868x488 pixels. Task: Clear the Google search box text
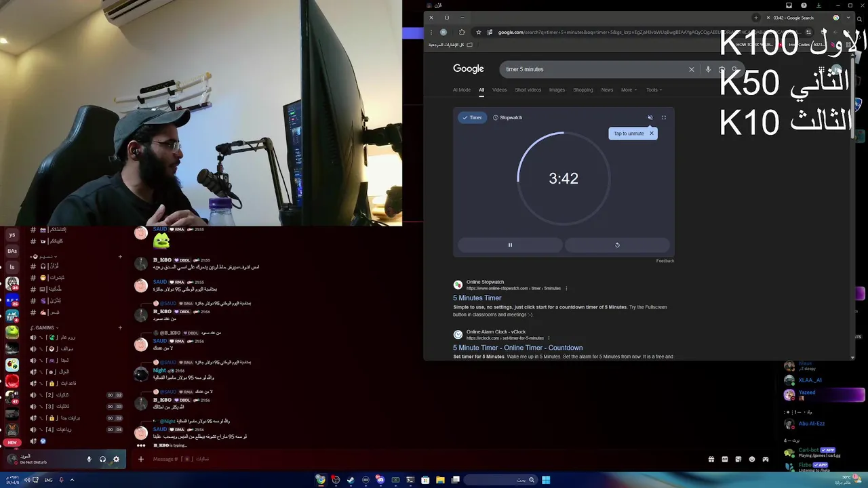[692, 69]
